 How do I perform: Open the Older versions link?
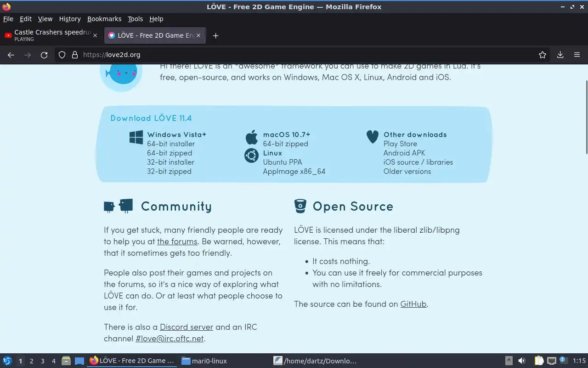coord(407,172)
